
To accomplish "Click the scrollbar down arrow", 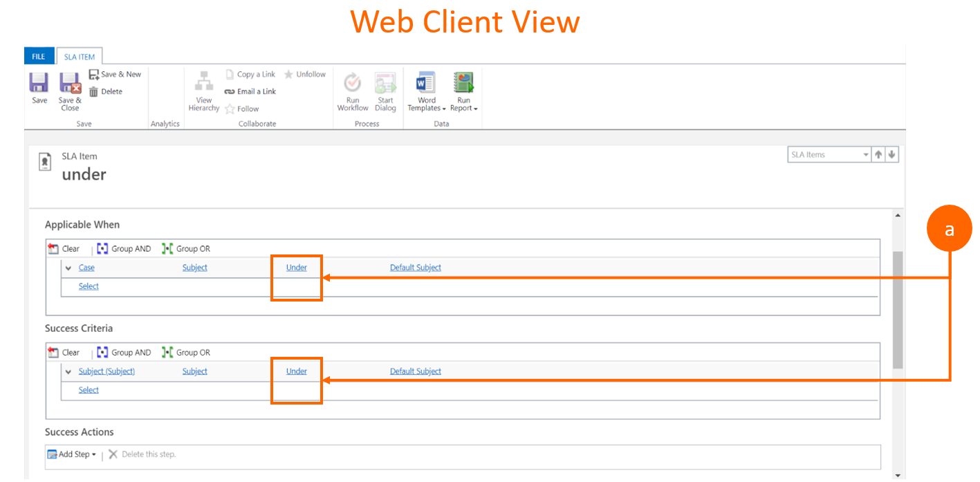I will click(898, 474).
